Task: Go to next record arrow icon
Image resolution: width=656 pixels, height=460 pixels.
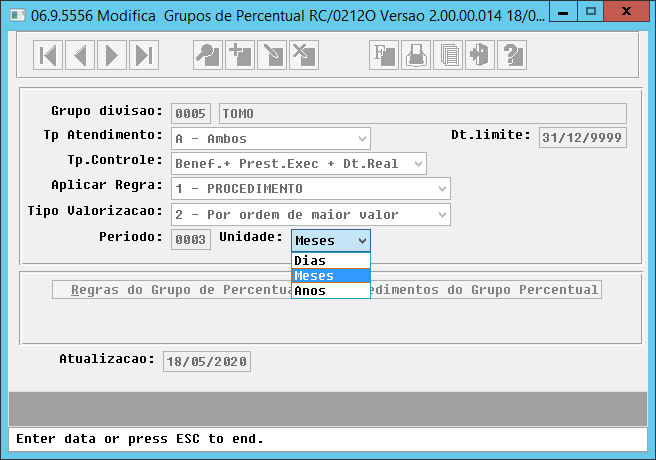Action: (x=112, y=55)
